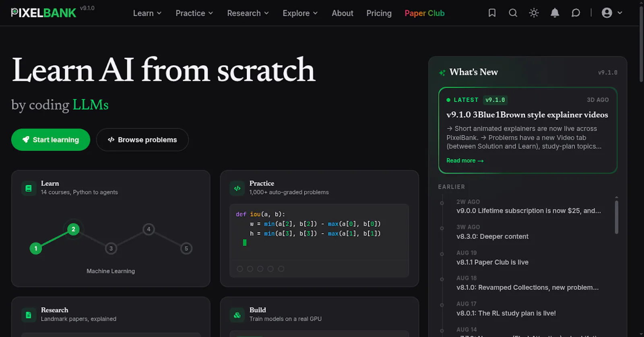
Task: Expand the Explore dropdown menu
Action: [x=300, y=13]
